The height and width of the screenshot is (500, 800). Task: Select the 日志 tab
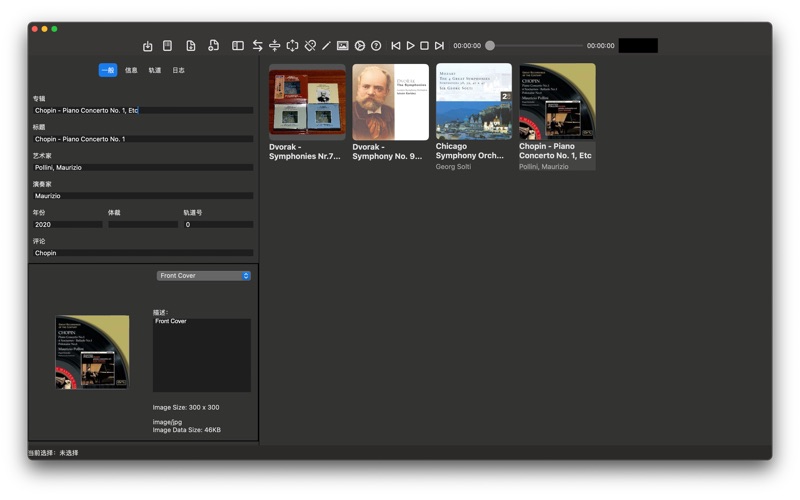coord(178,71)
